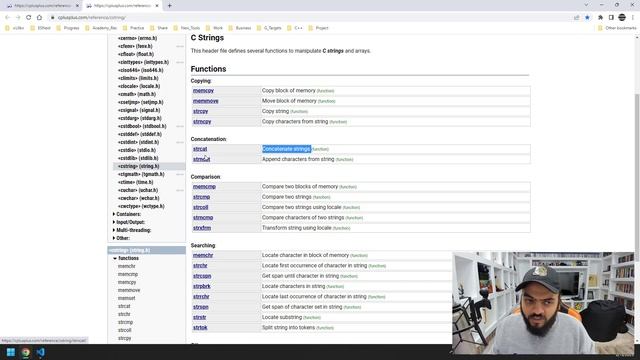The height and width of the screenshot is (360, 640).
Task: Expand the Other tree section
Action: point(121,238)
